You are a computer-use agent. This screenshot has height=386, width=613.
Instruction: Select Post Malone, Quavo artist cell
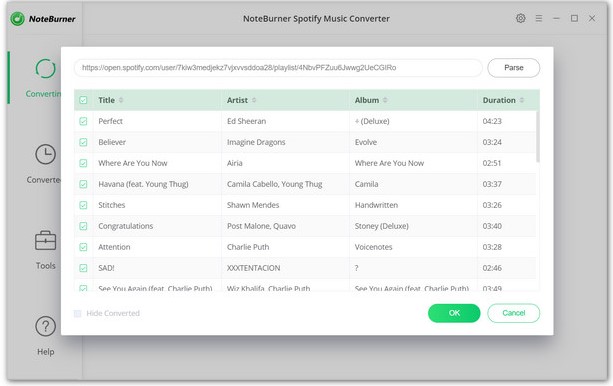pyautogui.click(x=285, y=226)
